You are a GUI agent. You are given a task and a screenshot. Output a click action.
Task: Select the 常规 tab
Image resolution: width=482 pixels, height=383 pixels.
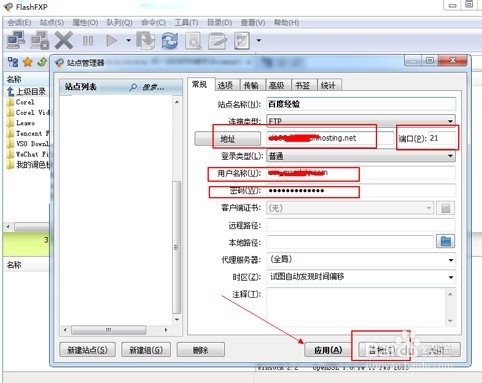(x=200, y=84)
